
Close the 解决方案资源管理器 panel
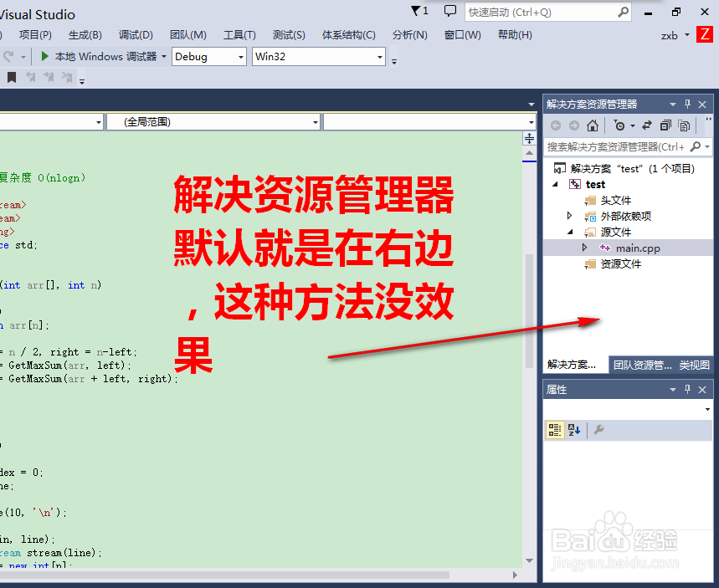tap(702, 105)
